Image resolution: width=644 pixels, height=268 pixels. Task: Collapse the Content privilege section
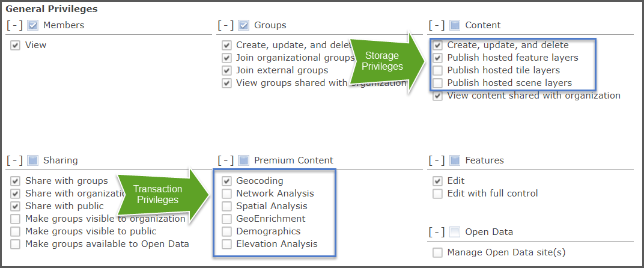point(437,25)
